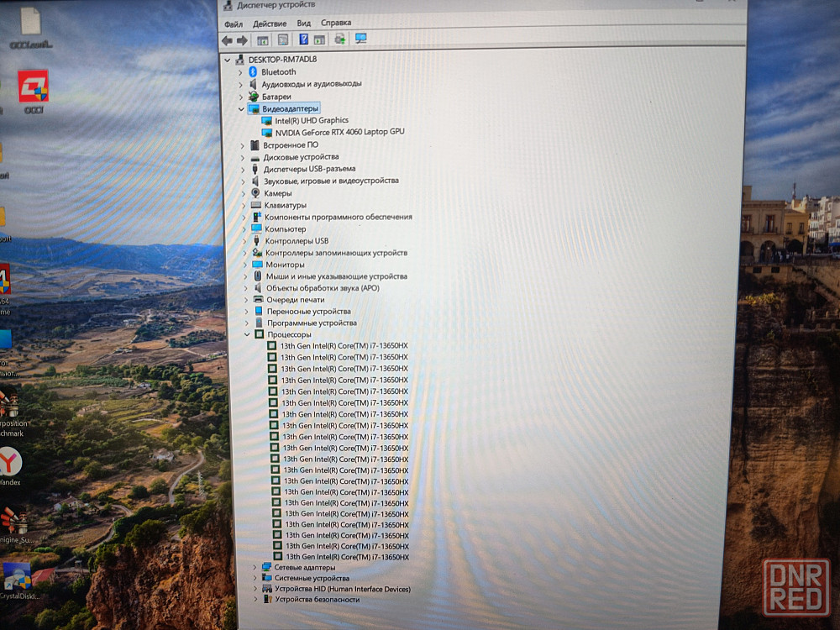Screen dimensions: 840x630
Task: Open the Yandex browser desktop icon
Action: click(9, 462)
